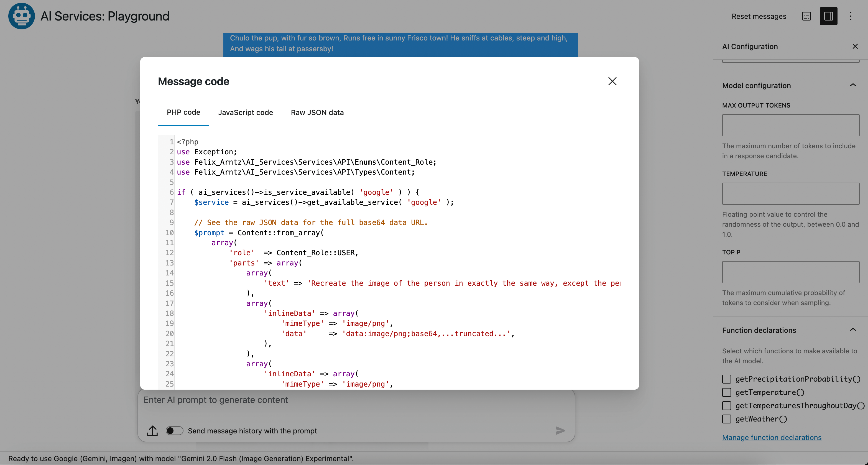Toggle the AI Configuration sidebar icon
Viewport: 868px width, 465px height.
point(829,16)
